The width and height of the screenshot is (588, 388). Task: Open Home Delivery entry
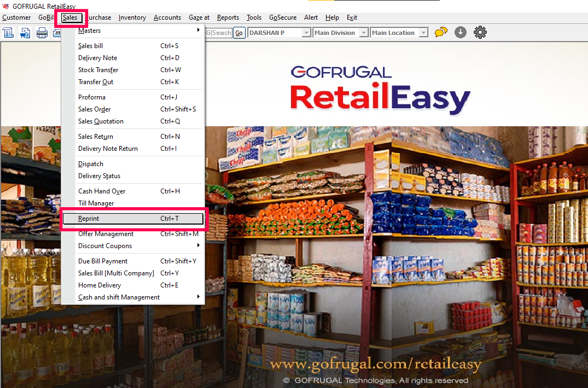point(133,285)
